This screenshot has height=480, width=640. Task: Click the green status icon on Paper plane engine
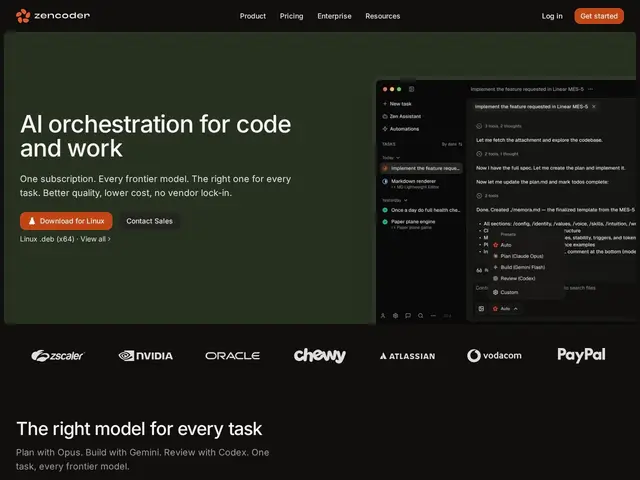coord(385,222)
